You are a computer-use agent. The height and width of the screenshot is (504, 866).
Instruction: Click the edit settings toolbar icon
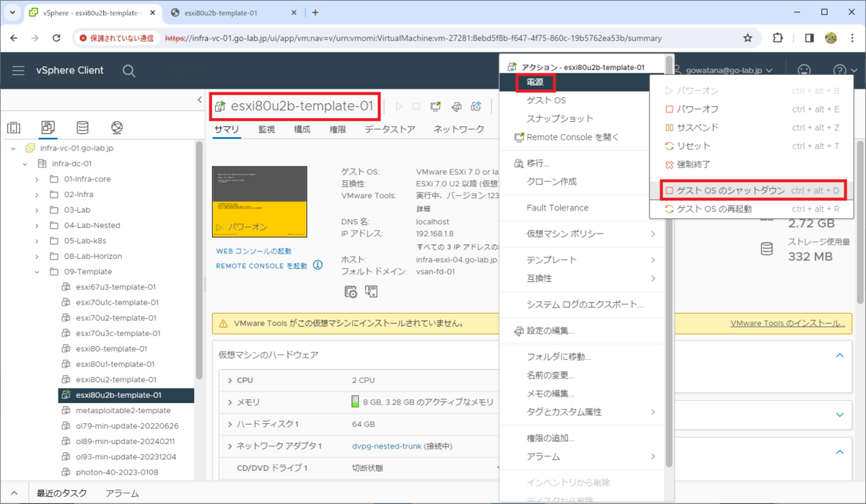tap(456, 106)
